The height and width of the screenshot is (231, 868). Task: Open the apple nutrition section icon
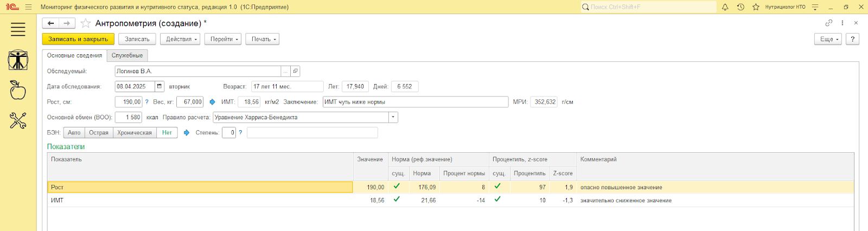18,90
